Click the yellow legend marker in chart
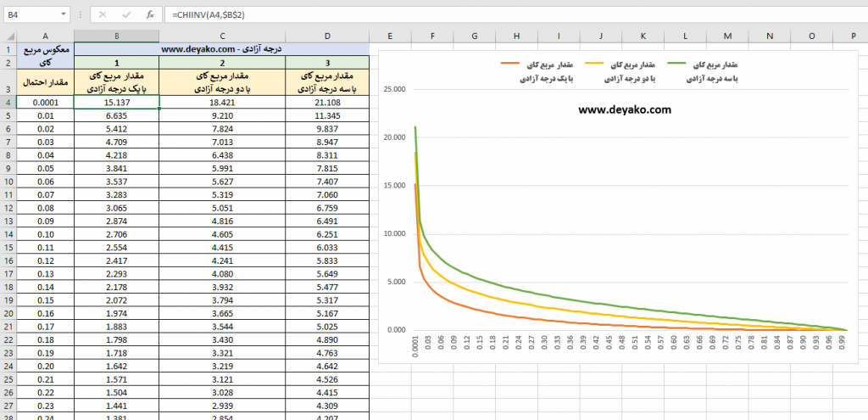This screenshot has width=868, height=420. [597, 63]
